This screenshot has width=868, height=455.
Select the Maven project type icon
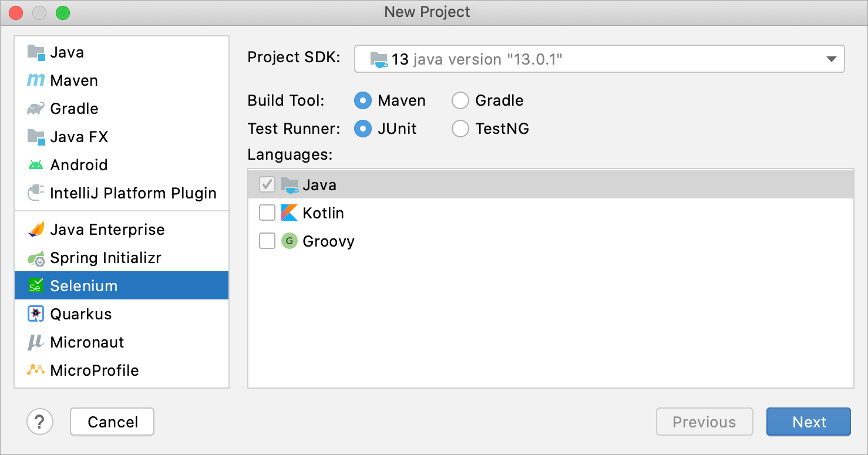pos(35,80)
